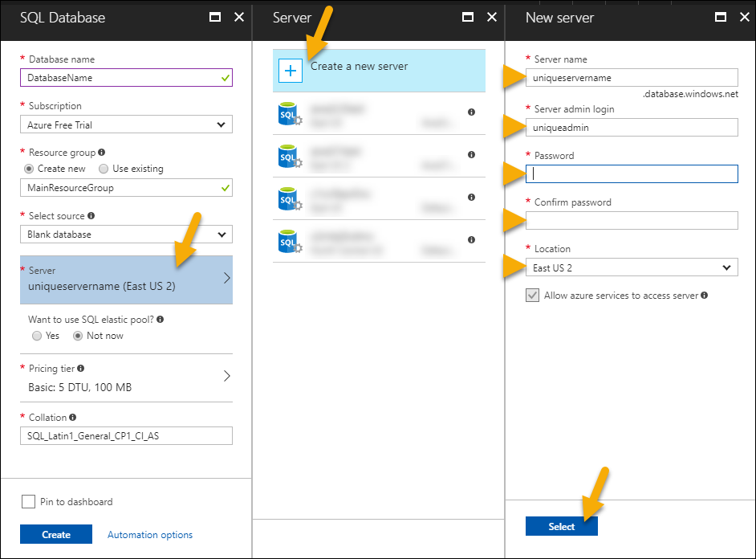Choose Yes for SQL elastic pool
The image size is (756, 559).
pyautogui.click(x=37, y=336)
